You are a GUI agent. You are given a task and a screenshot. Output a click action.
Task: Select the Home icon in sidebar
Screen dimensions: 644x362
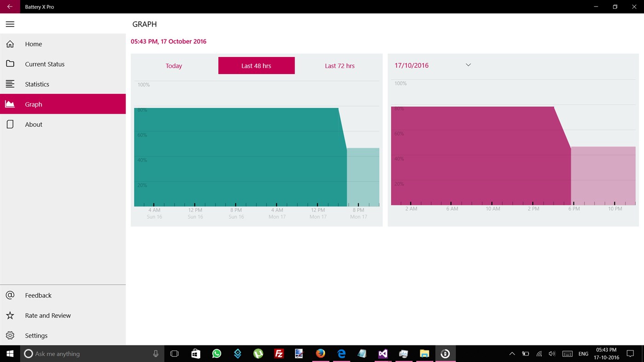pyautogui.click(x=10, y=44)
